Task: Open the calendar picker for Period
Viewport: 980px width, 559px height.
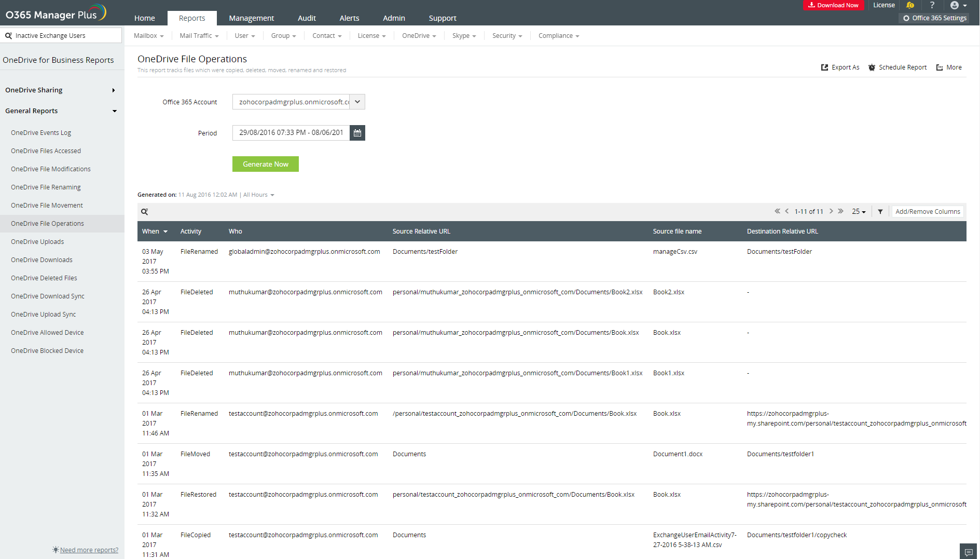Action: coord(357,133)
